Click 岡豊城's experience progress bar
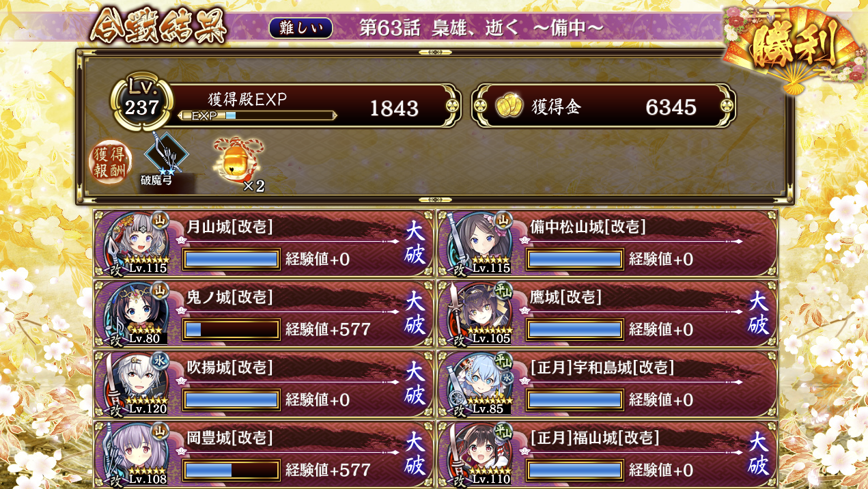 tap(232, 470)
